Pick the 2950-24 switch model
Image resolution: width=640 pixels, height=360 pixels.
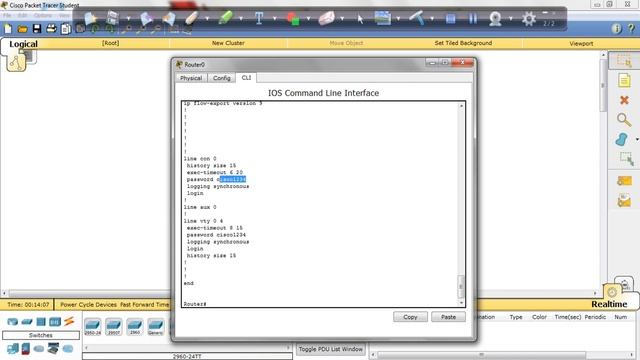(93, 327)
